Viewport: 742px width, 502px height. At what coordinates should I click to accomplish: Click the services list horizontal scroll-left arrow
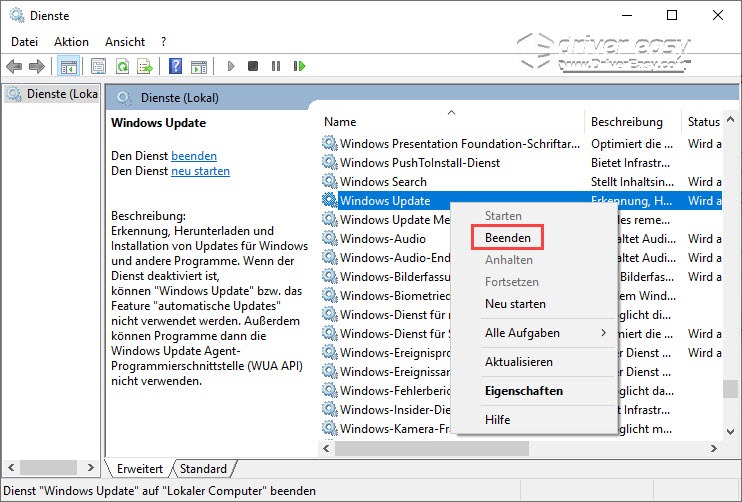326,448
